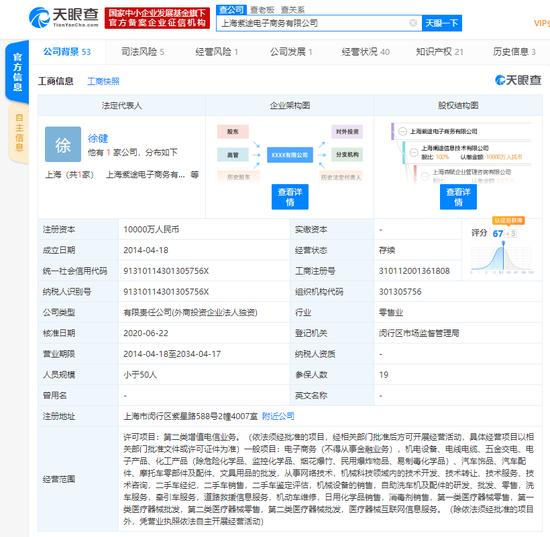Open the legal representative avatar 徐
550x537 pixels.
(x=63, y=144)
